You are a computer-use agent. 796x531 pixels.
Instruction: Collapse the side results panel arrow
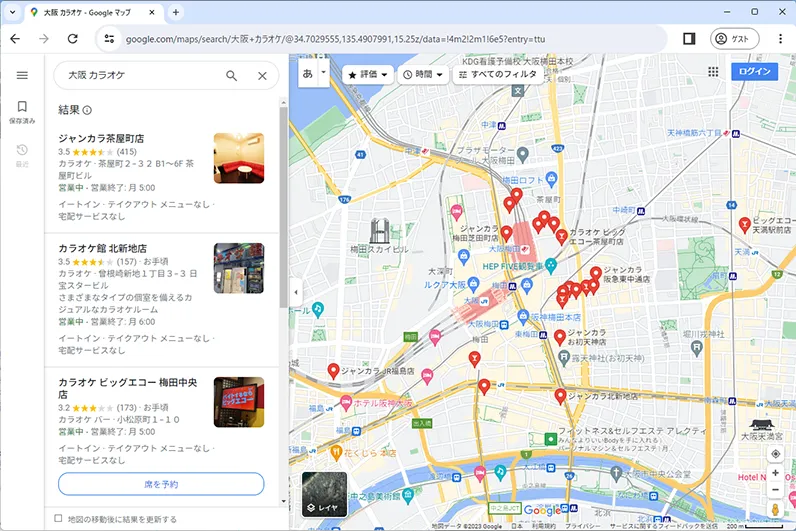click(x=295, y=292)
